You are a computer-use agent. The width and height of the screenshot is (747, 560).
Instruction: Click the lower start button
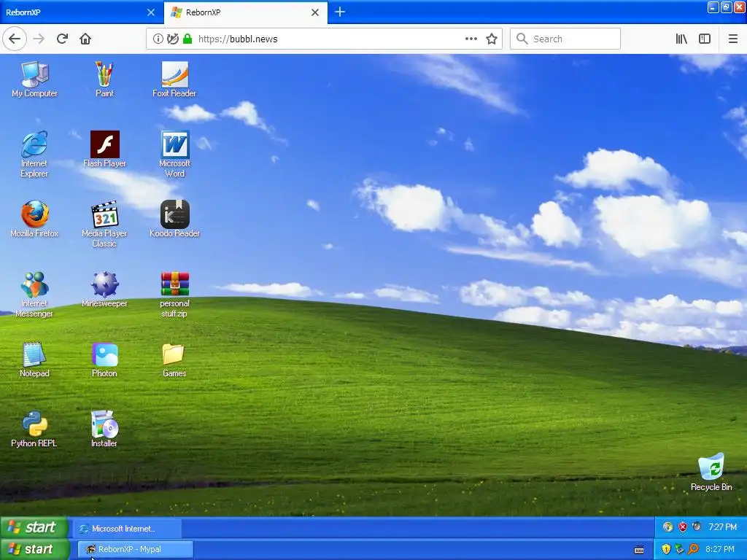(x=35, y=549)
